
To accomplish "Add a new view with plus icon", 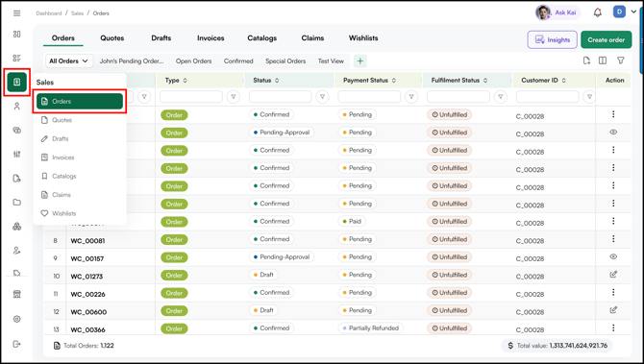I will [x=360, y=61].
